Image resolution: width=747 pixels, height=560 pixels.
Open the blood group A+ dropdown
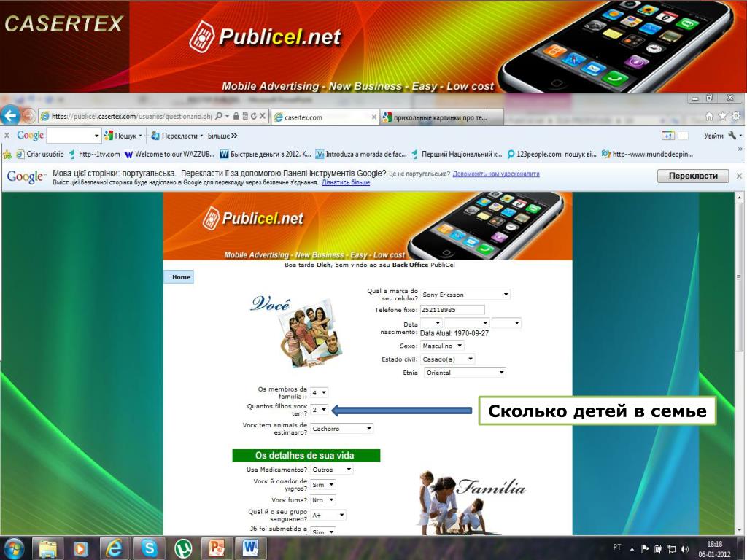click(328, 516)
